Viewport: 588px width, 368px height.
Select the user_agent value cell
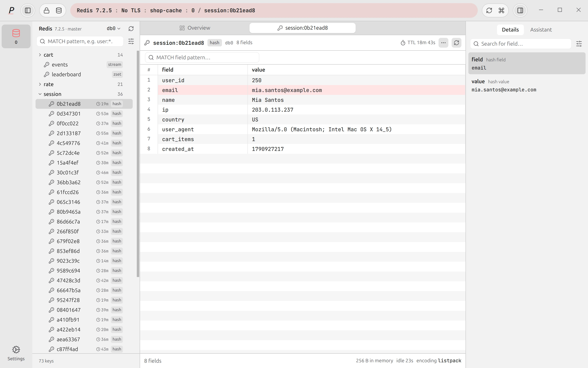pyautogui.click(x=356, y=129)
